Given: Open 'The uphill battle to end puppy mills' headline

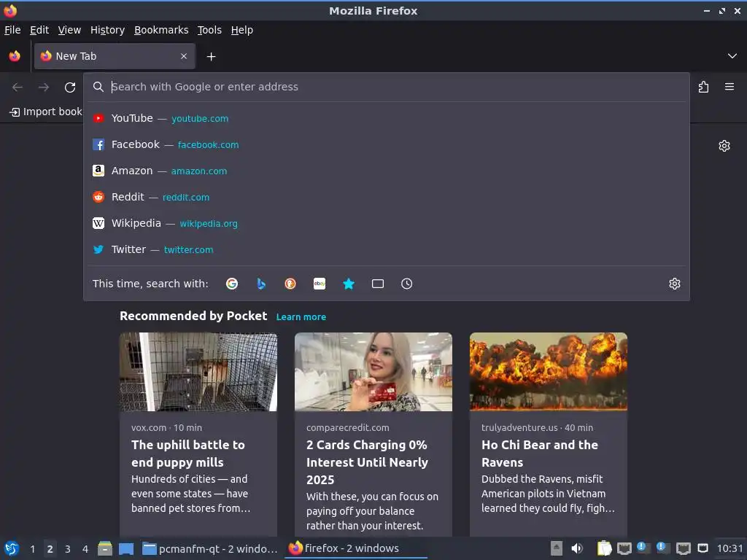Looking at the screenshot, I should point(188,454).
